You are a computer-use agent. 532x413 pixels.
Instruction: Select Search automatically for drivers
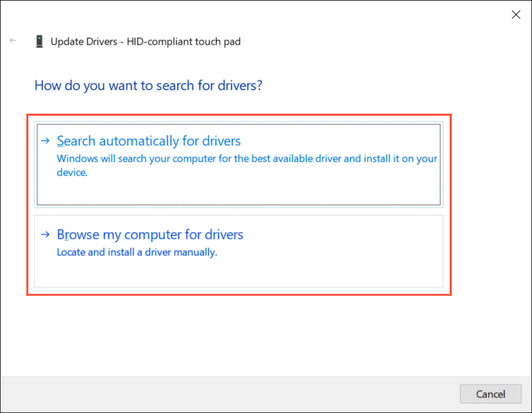click(149, 141)
